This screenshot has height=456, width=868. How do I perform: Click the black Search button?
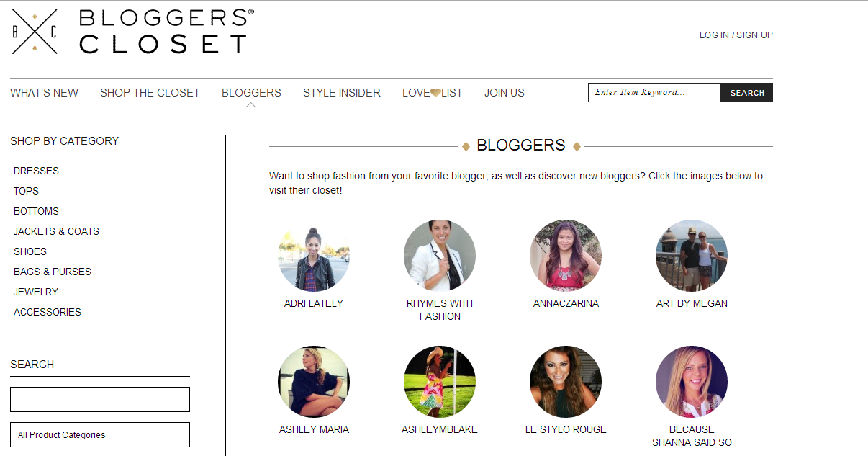tap(747, 93)
